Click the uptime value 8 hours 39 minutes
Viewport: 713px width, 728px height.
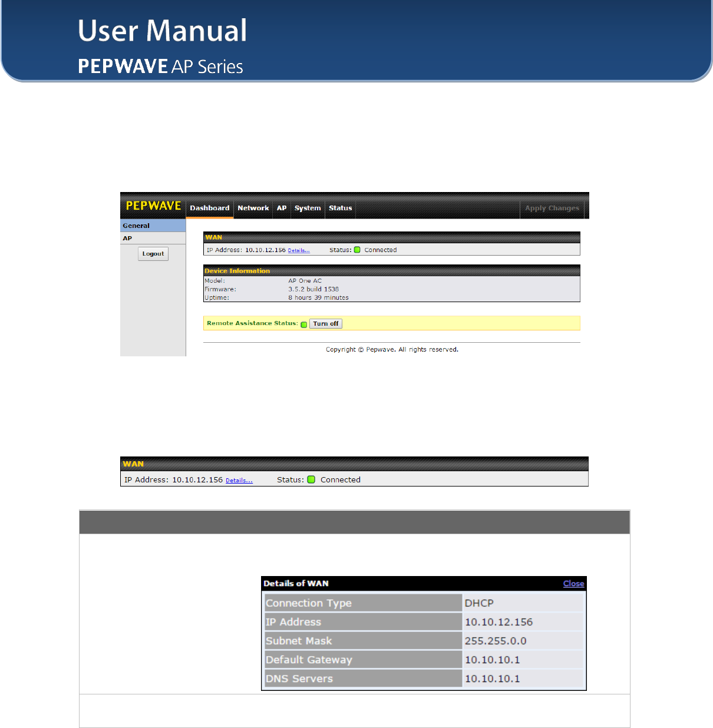[x=318, y=297]
